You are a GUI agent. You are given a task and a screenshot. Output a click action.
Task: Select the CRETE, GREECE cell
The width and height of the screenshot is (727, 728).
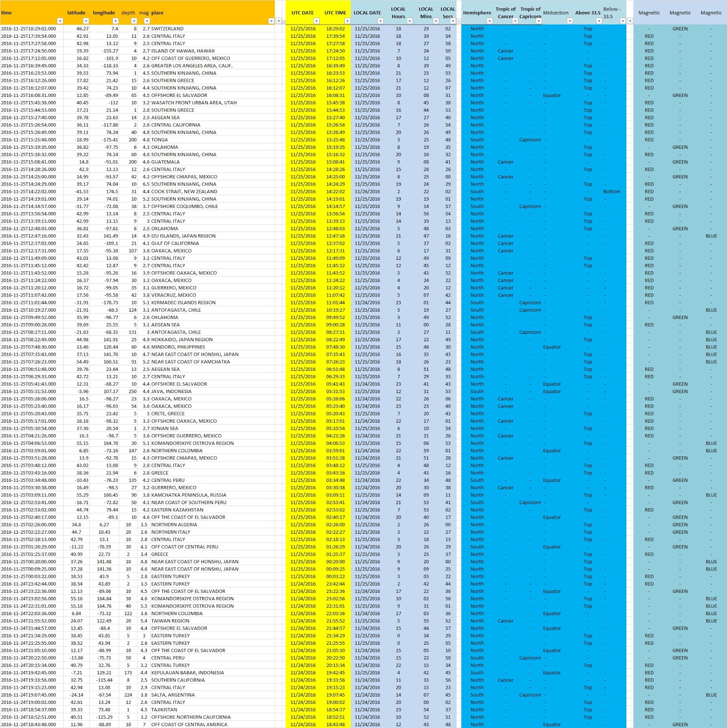tap(212, 414)
